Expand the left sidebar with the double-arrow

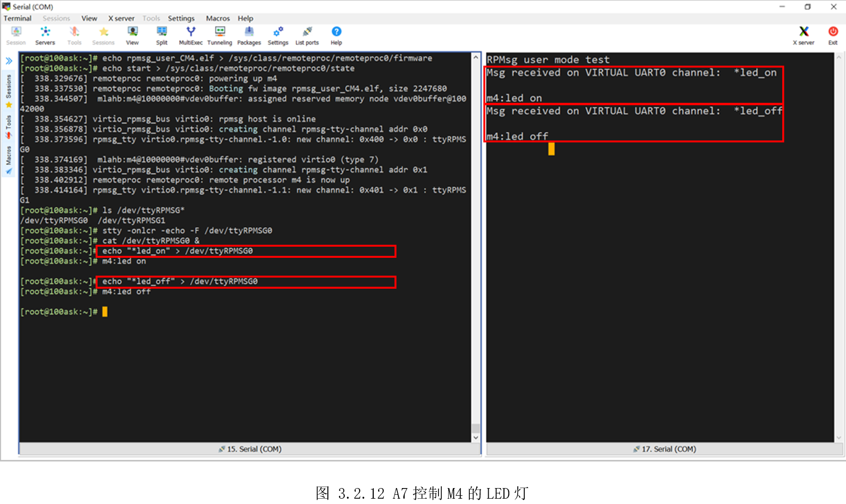point(9,60)
